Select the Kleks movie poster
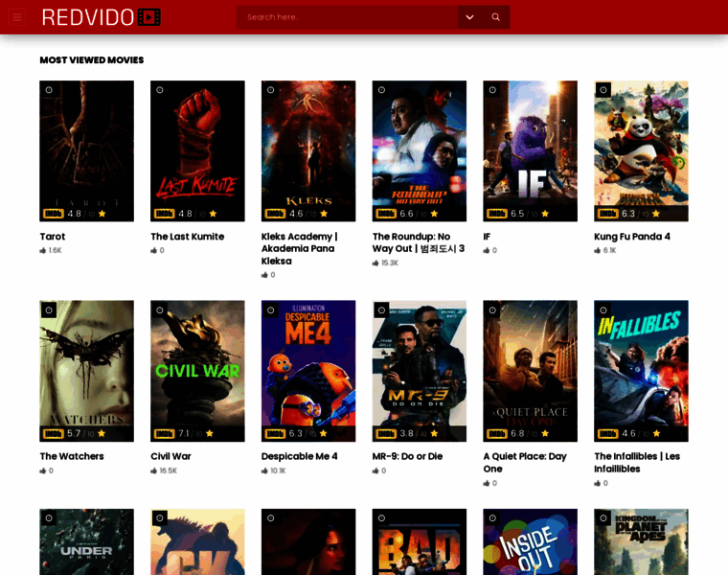Viewport: 728px width, 575px height. pos(308,151)
